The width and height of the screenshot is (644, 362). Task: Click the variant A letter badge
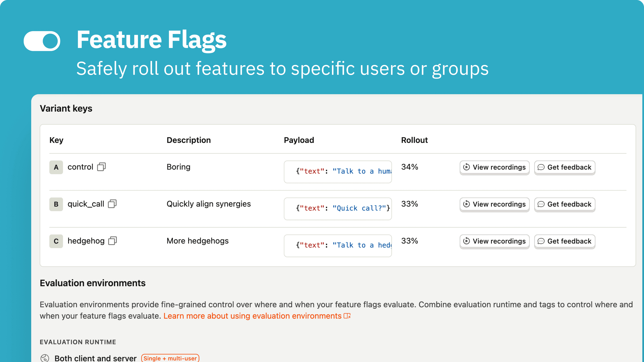(x=56, y=167)
